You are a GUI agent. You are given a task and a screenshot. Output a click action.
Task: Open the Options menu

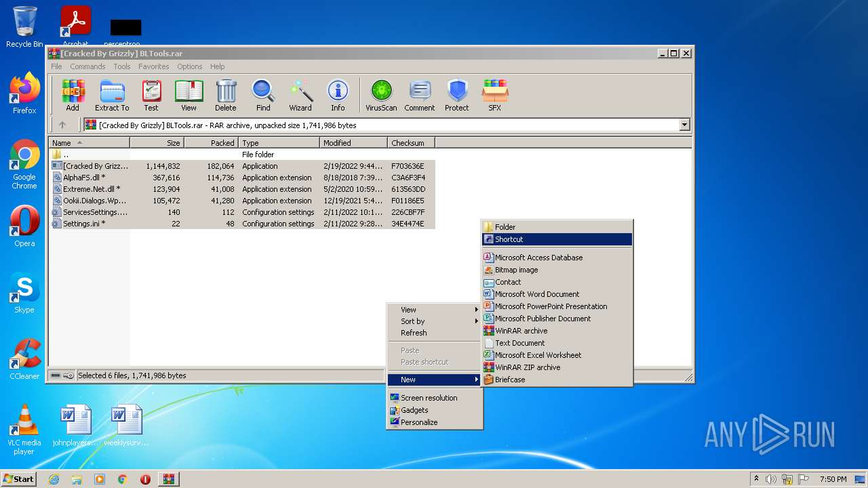(x=190, y=66)
